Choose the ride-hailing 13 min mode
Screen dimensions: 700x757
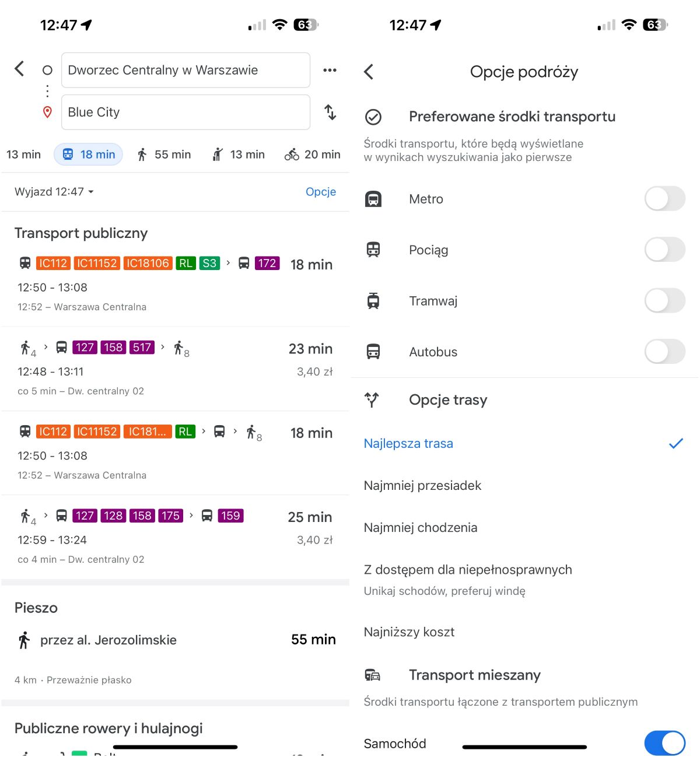(x=239, y=155)
